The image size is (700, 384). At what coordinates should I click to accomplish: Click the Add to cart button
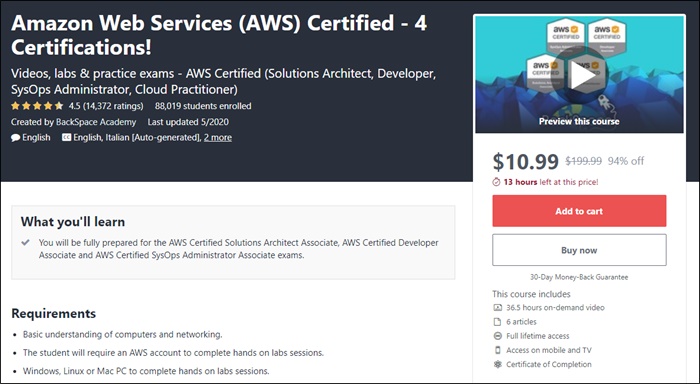coord(579,211)
